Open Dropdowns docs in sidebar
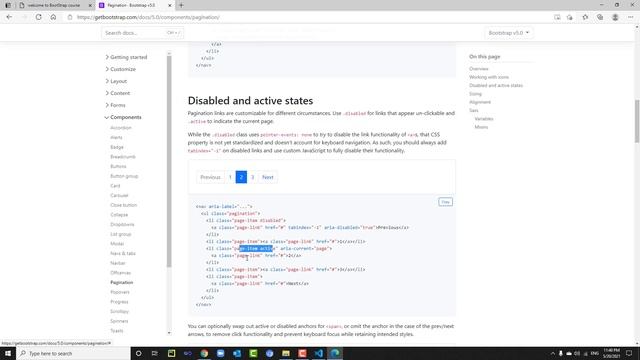Image resolution: width=640 pixels, height=360 pixels. tap(122, 224)
